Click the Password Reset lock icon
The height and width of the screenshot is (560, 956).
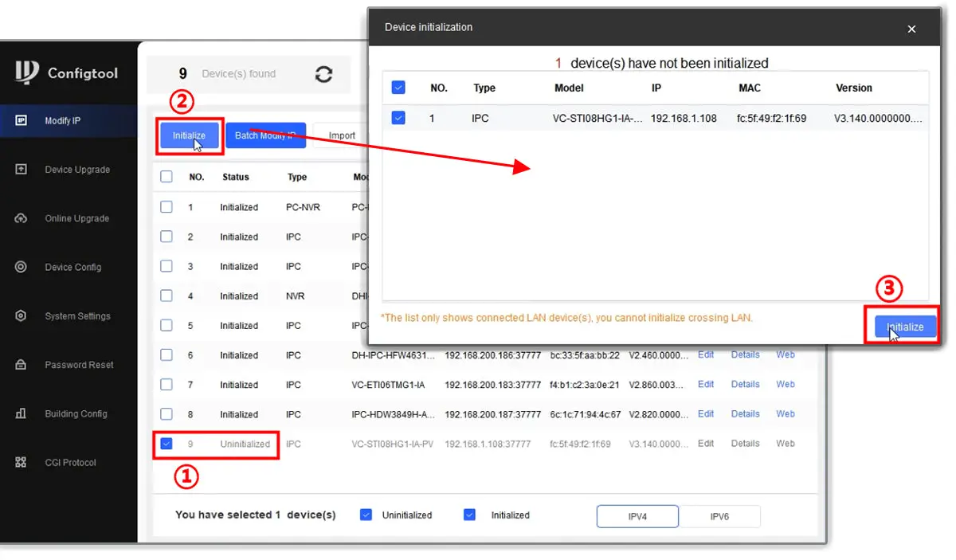tap(22, 365)
